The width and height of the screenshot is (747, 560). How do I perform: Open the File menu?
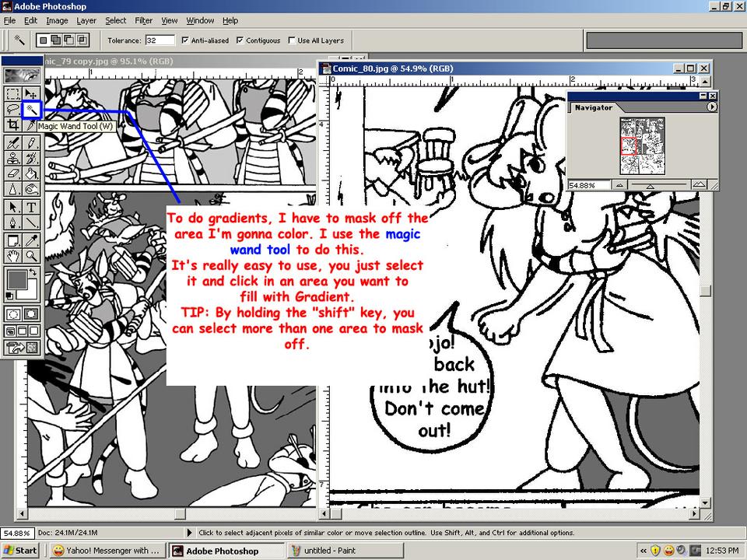click(x=9, y=20)
